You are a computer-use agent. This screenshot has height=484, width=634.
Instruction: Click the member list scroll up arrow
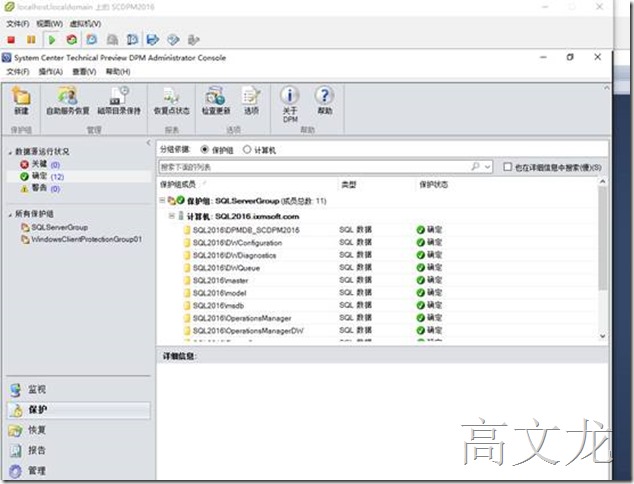602,182
